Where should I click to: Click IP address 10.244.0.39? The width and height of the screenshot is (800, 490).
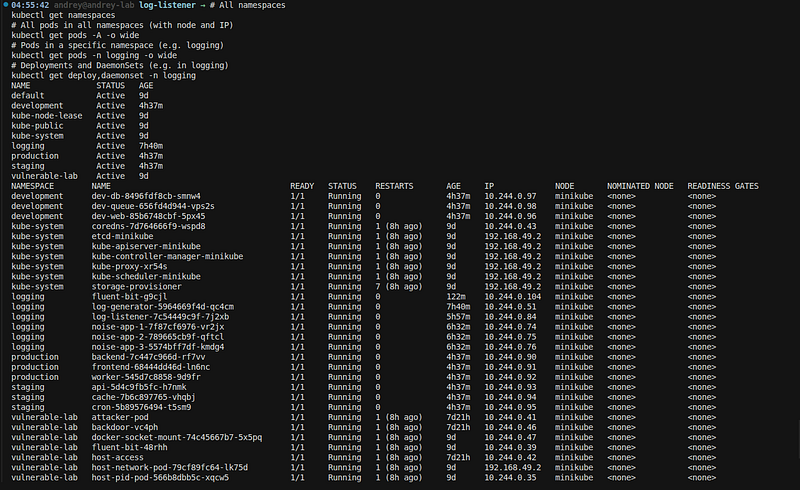coord(510,447)
